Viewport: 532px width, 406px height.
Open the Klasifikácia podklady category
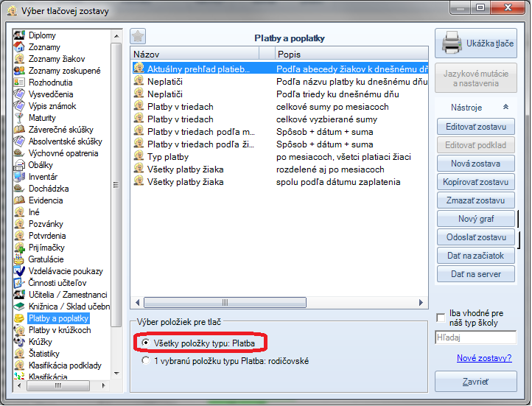[65, 365]
